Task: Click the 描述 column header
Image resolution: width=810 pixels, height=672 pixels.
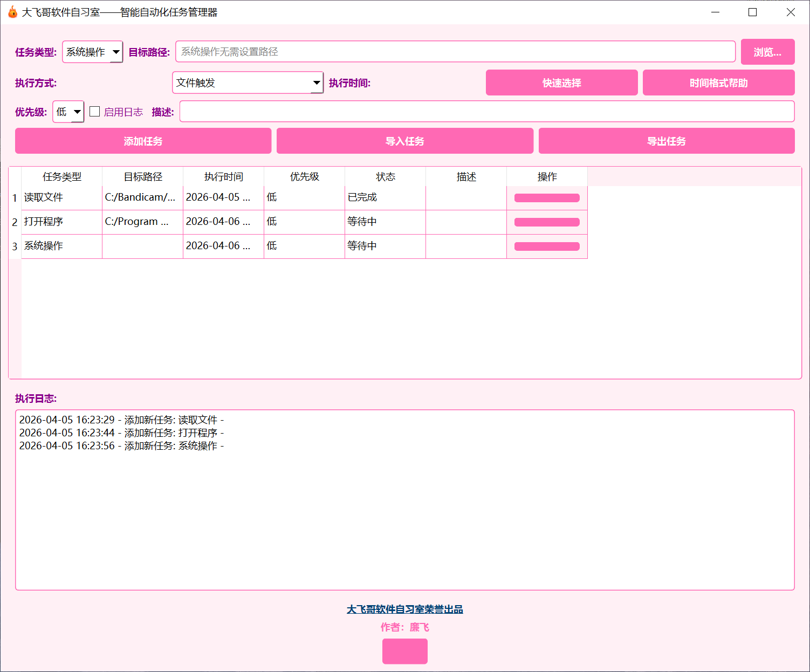Action: point(466,176)
